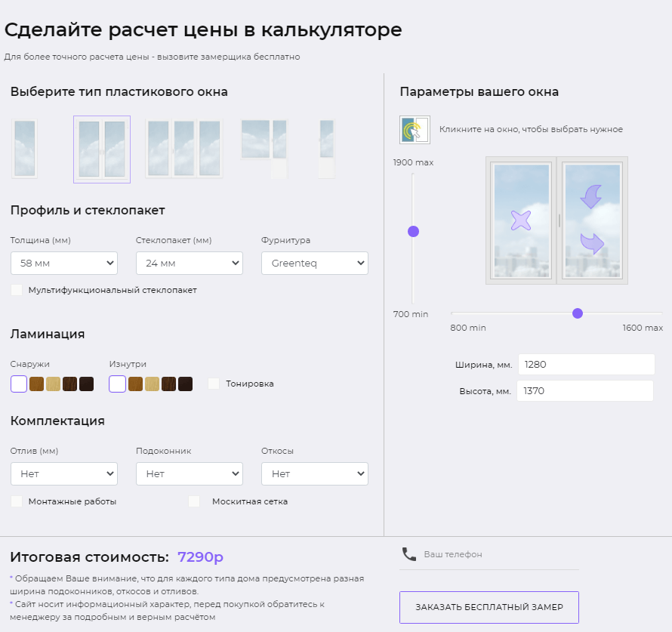Select the two-pane window type

coord(102,149)
